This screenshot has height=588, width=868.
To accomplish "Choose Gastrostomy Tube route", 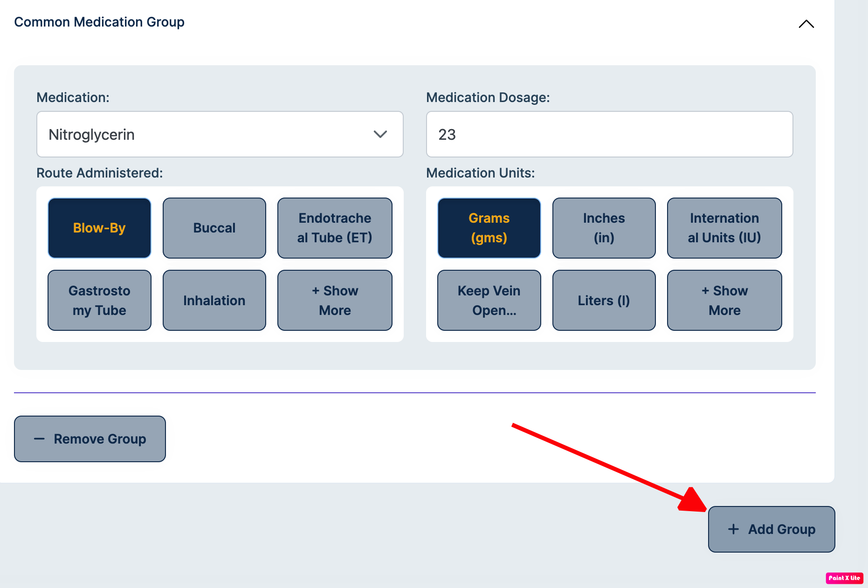I will [x=99, y=300].
